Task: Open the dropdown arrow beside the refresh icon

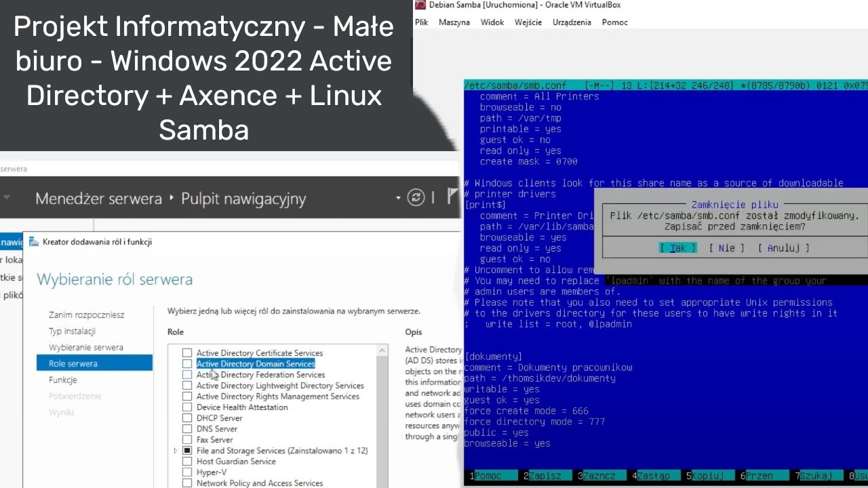Action: coord(398,199)
